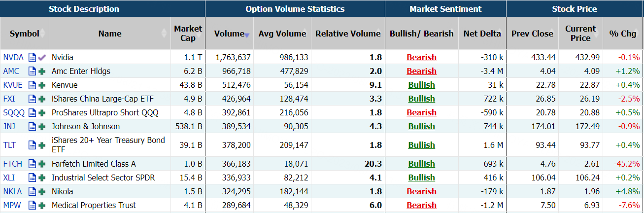The width and height of the screenshot is (644, 213).
Task: Open the document icon beside NKLA
Action: coord(33,191)
